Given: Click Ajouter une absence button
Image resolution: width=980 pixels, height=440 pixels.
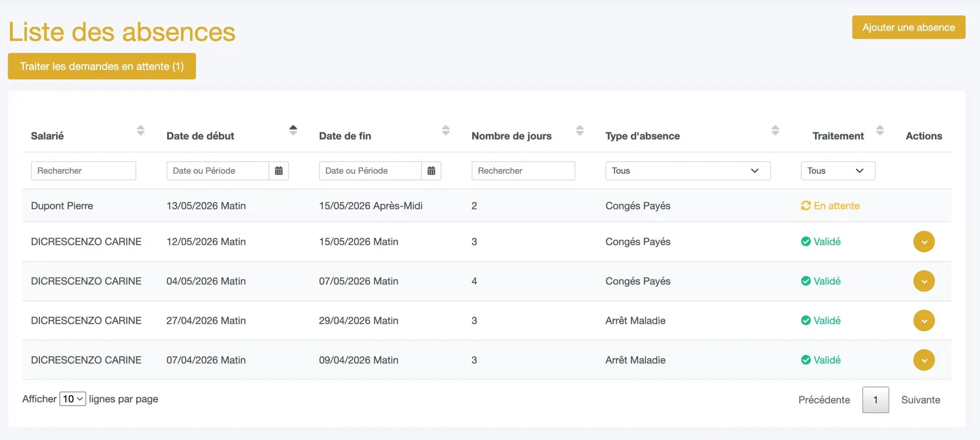Looking at the screenshot, I should [909, 28].
